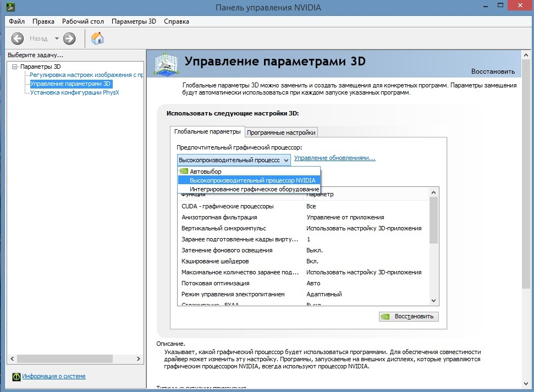This screenshot has height=392, width=534.
Task: Open the Параметры 3D menu
Action: tap(134, 21)
